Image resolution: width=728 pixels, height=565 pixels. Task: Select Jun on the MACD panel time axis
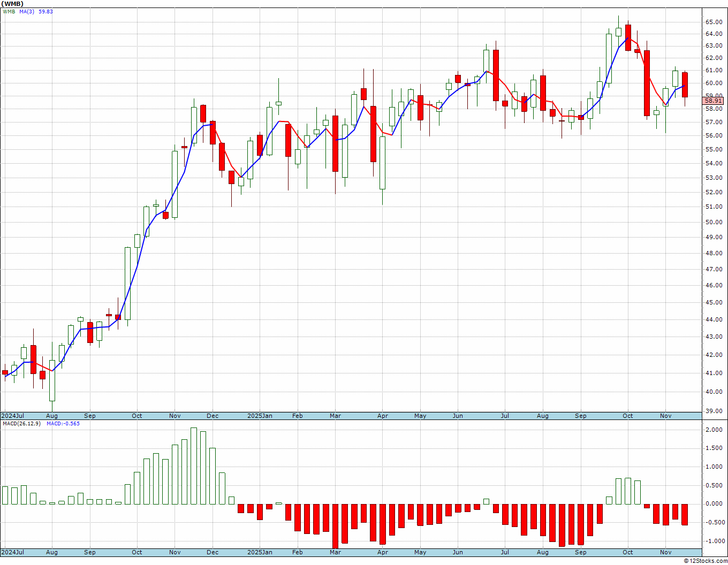click(458, 552)
